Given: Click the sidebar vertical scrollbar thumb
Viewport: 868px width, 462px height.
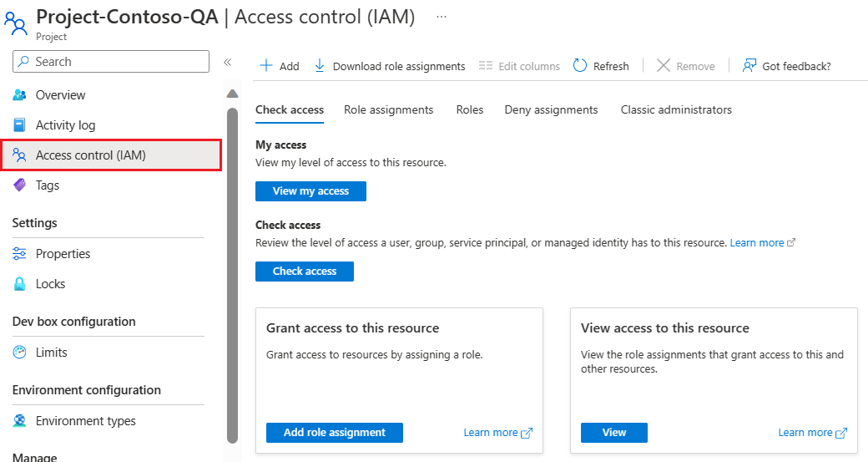Looking at the screenshot, I should [233, 276].
